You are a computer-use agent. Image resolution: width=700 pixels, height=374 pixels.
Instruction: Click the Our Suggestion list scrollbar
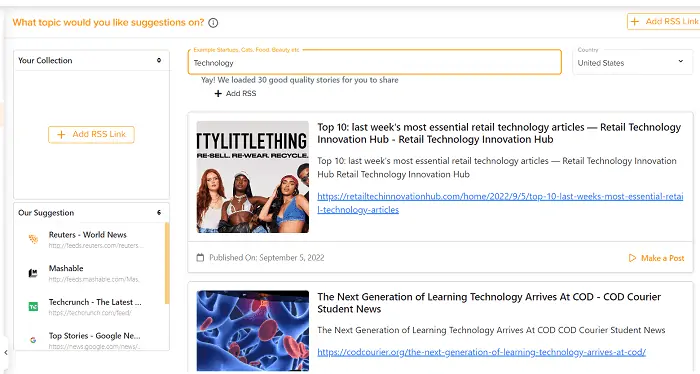[x=167, y=263]
